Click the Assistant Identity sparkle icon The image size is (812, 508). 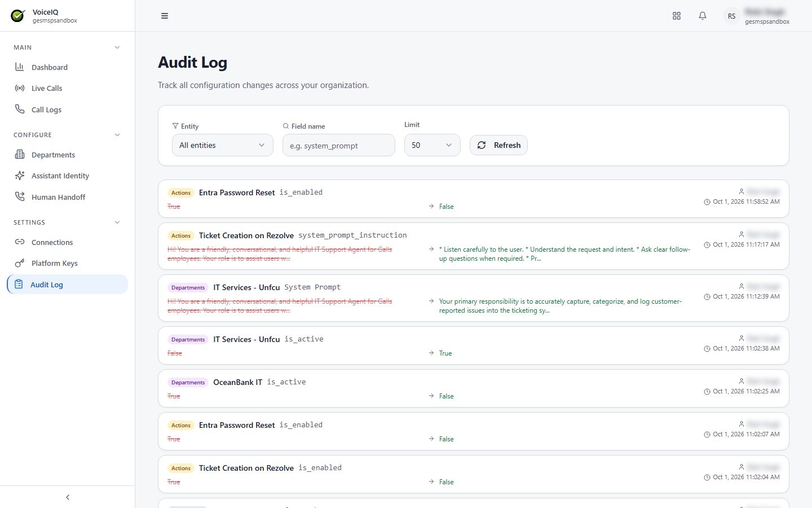pyautogui.click(x=20, y=176)
